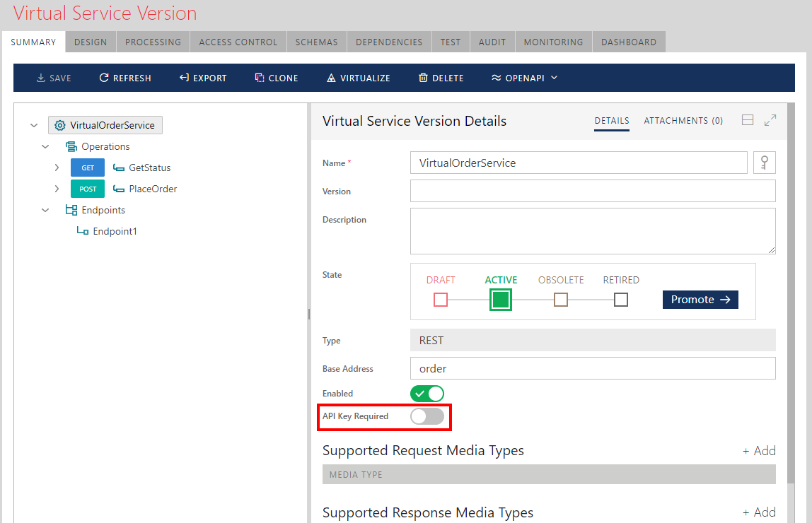This screenshot has width=812, height=523.
Task: Click the Description text area
Action: tap(593, 231)
